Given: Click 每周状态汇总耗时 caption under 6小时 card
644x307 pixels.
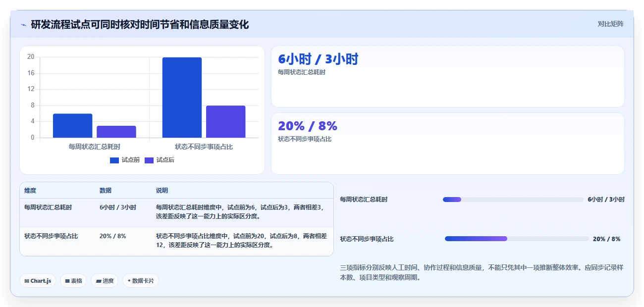Looking at the screenshot, I should point(302,72).
